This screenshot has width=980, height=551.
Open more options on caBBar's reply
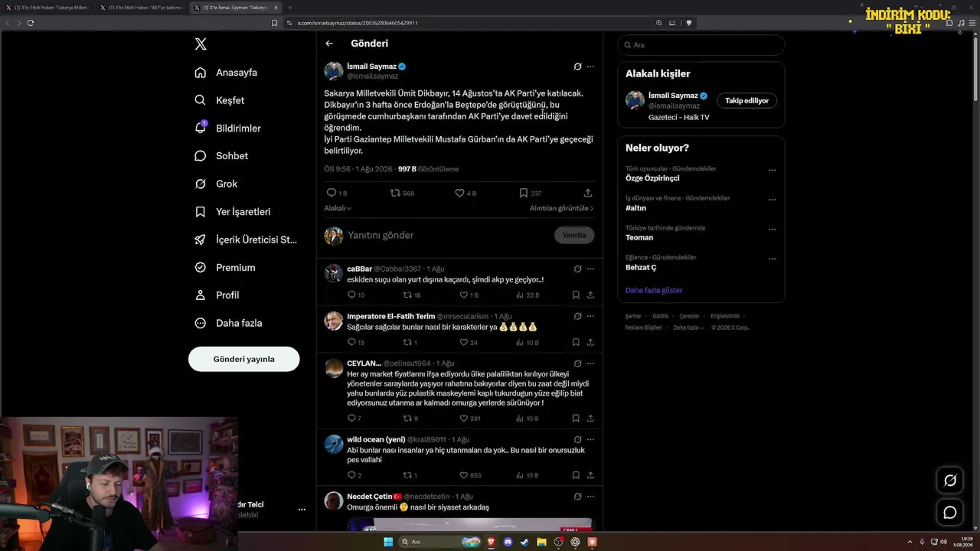(x=590, y=269)
